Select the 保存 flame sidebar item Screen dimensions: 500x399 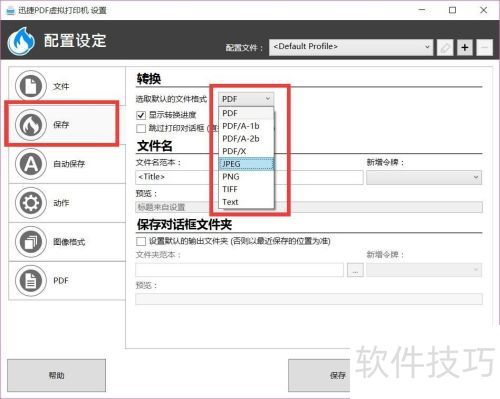(x=67, y=125)
